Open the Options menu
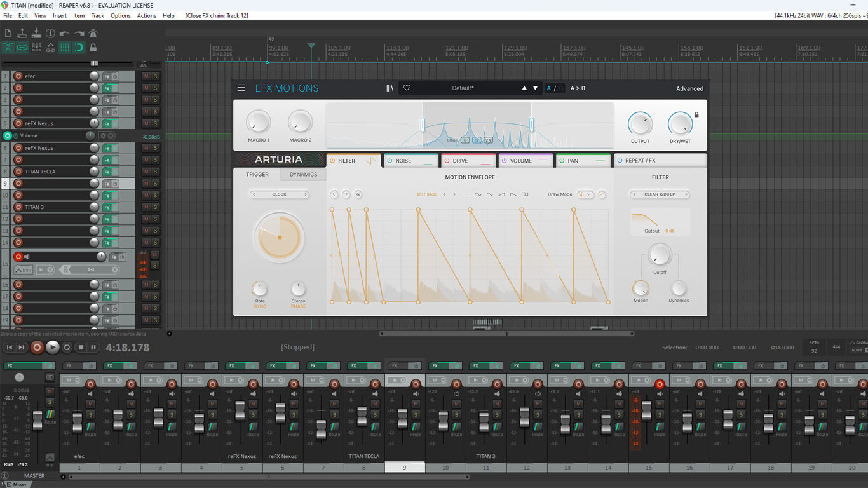This screenshot has width=868, height=488. pyautogui.click(x=121, y=15)
